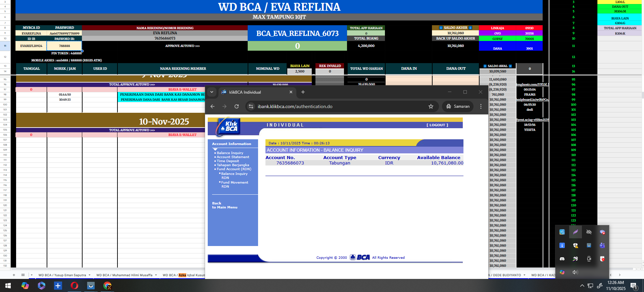
Task: Go Back to Main Menu
Action: [225, 205]
